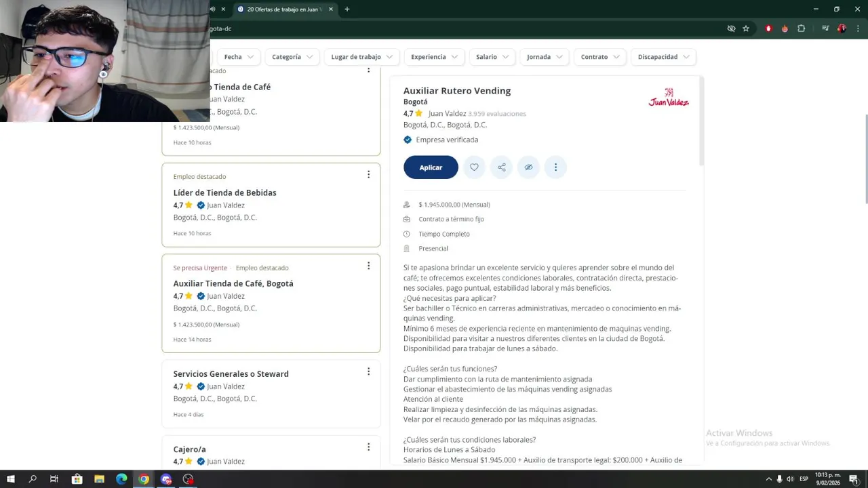
Task: Save the Auxiliar Rutero Vending job with the heart icon
Action: (474, 167)
